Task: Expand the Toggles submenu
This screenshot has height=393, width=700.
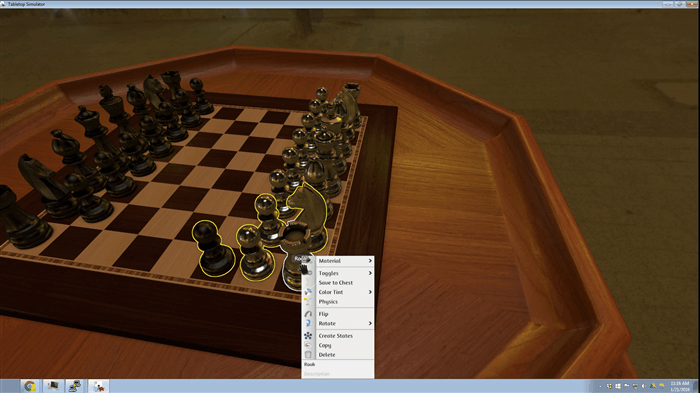Action: tap(345, 273)
